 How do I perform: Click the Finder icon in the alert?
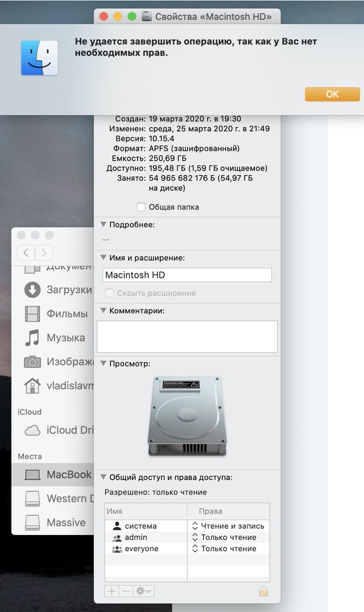pyautogui.click(x=39, y=58)
